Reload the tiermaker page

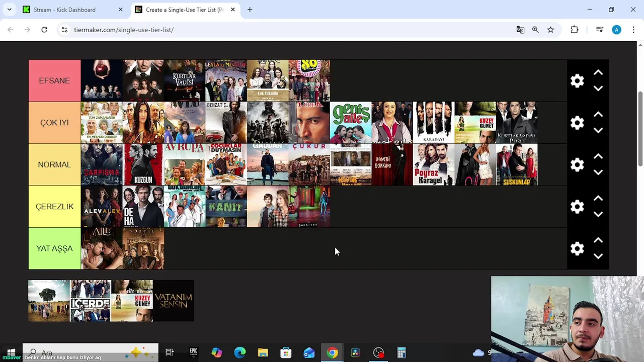[44, 30]
